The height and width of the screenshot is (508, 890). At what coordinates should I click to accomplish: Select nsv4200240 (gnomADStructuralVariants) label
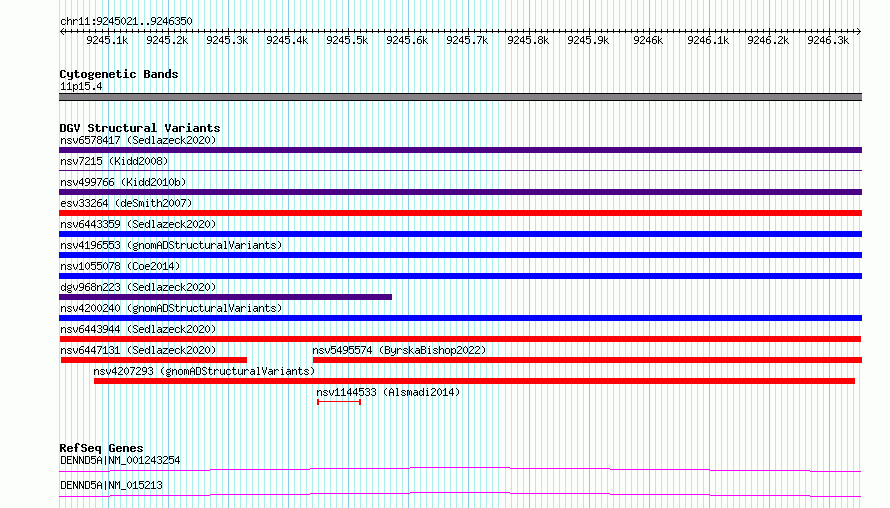(171, 308)
